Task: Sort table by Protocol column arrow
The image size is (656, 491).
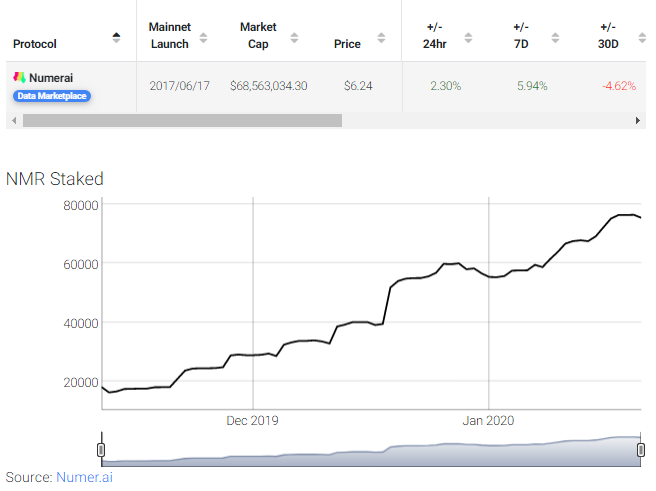Action: [x=116, y=38]
